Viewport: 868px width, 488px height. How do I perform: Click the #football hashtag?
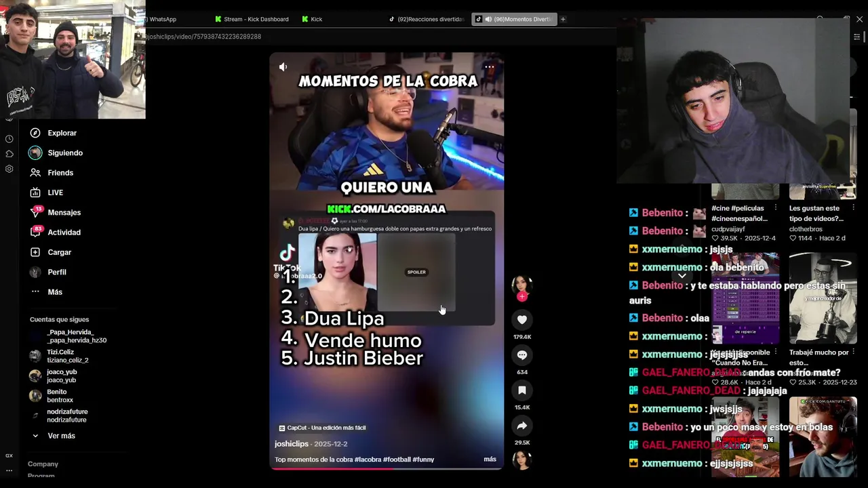pyautogui.click(x=397, y=460)
